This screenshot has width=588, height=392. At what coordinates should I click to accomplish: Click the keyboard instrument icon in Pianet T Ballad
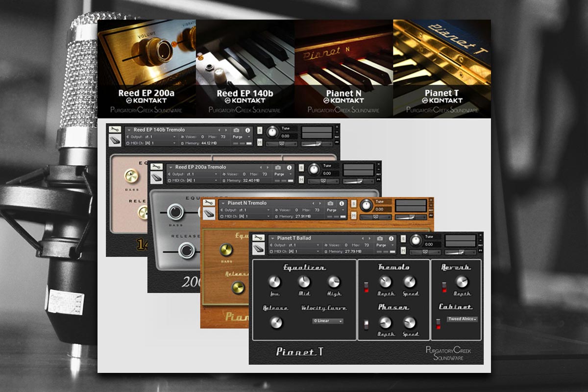click(258, 248)
